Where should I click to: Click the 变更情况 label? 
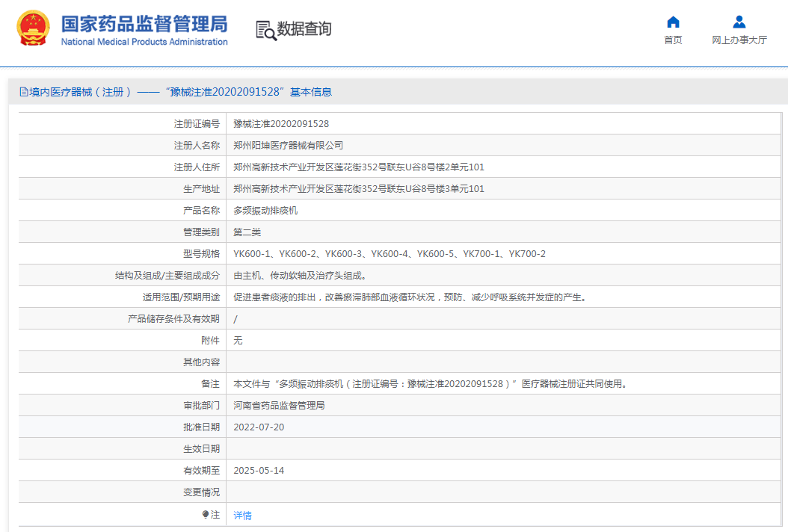point(202,492)
